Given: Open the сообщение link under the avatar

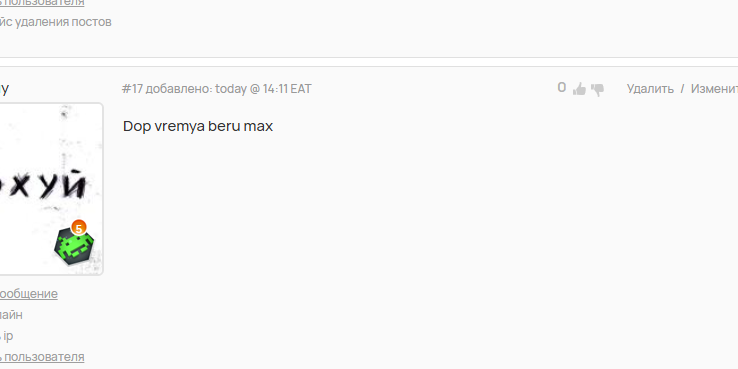Looking at the screenshot, I should 28,294.
